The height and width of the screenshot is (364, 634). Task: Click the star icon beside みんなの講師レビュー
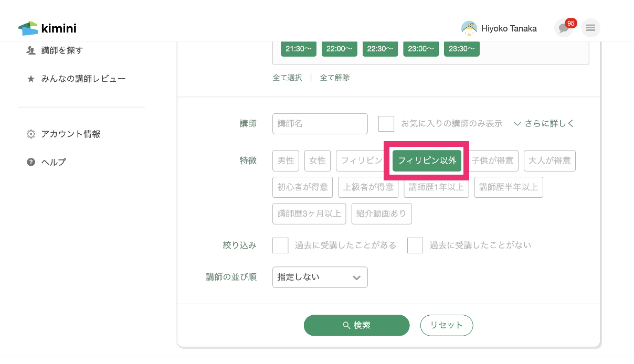(x=30, y=79)
